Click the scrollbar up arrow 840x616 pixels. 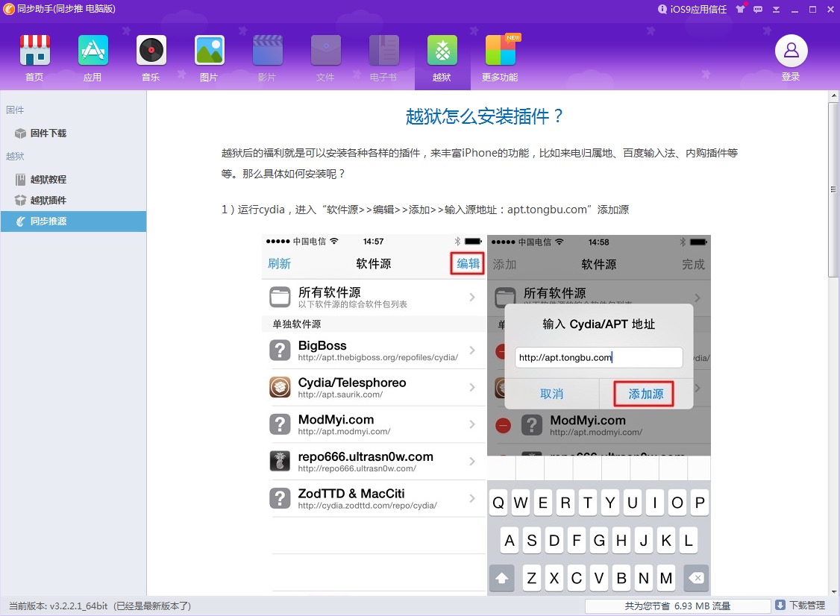pos(833,96)
